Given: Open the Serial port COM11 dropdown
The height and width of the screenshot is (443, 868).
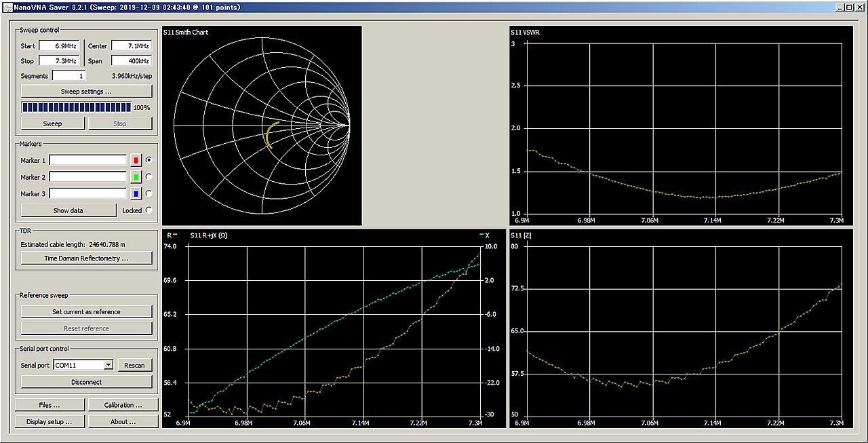Looking at the screenshot, I should point(83,365).
